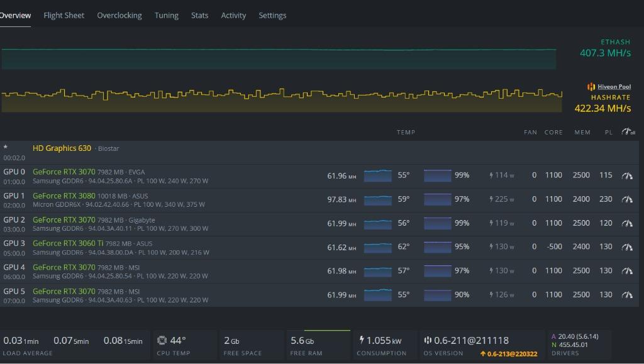Click the CORE column header

tap(553, 132)
